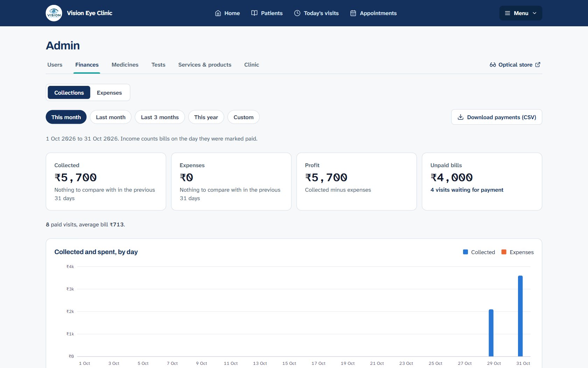Select the This year range

click(x=206, y=117)
